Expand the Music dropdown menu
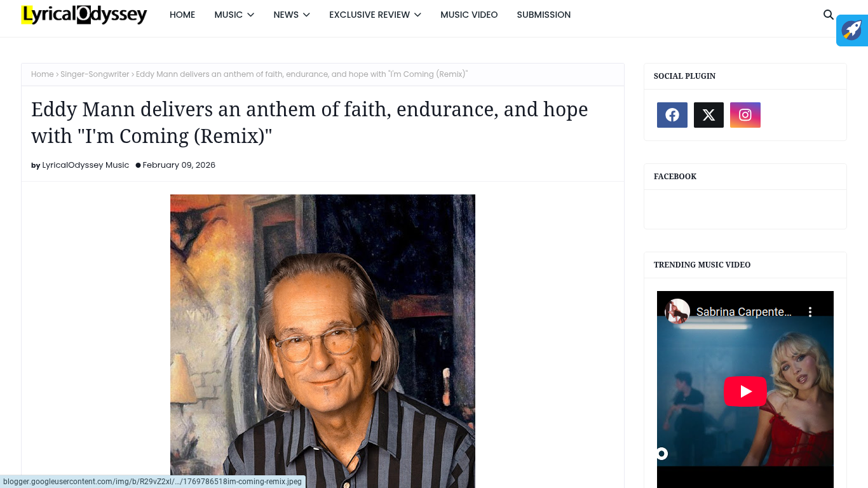The height and width of the screenshot is (488, 868). tap(234, 15)
